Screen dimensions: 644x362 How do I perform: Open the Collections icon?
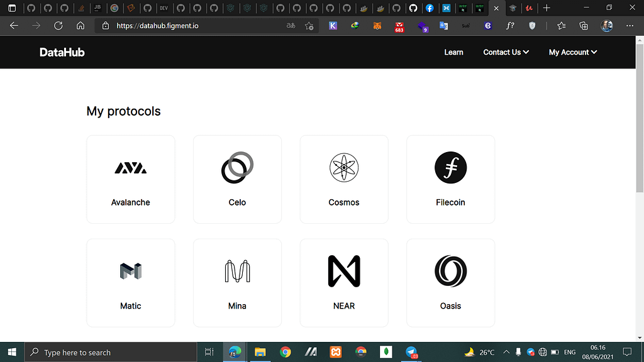(584, 25)
